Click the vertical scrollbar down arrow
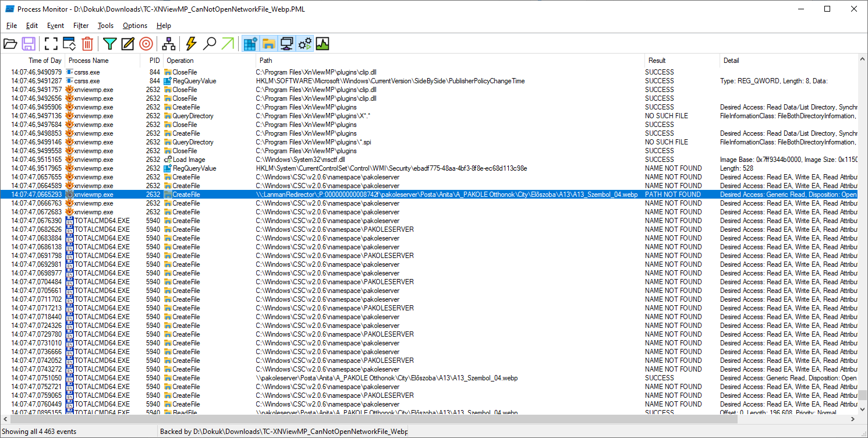Image resolution: width=868 pixels, height=438 pixels. point(863,409)
